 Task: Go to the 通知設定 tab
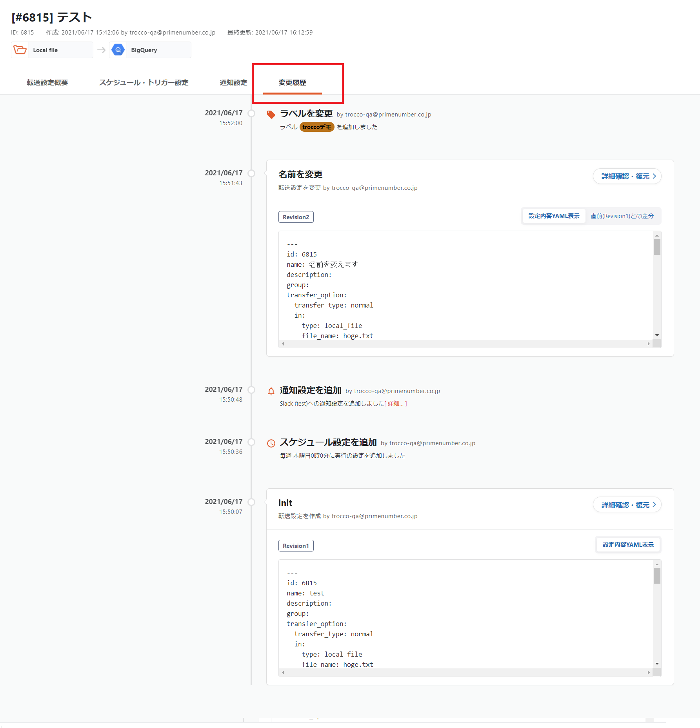point(233,83)
